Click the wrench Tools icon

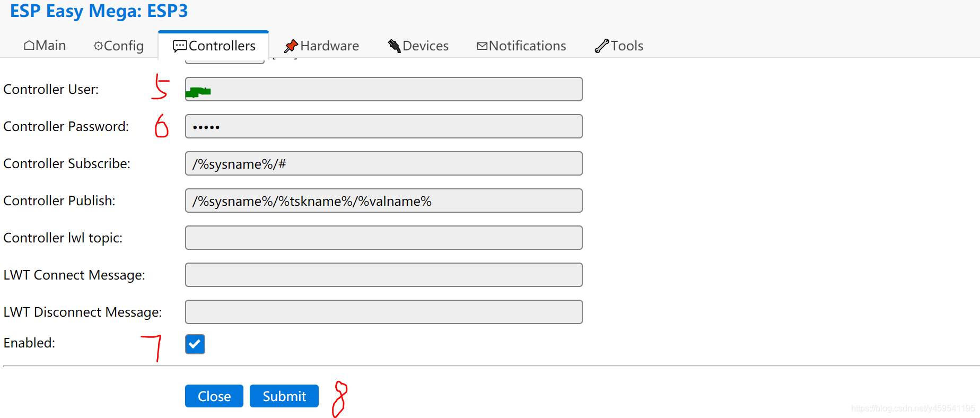pos(602,46)
